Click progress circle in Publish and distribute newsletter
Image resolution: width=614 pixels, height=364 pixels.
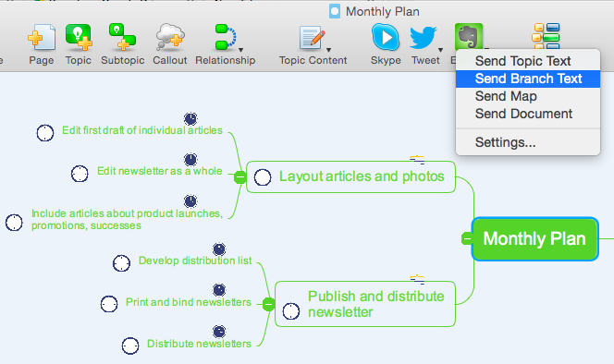click(x=291, y=311)
